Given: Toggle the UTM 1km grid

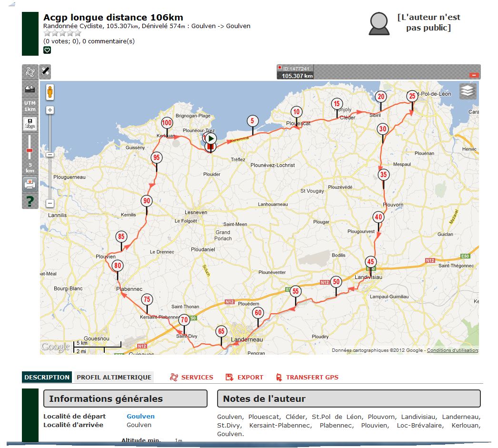Looking at the screenshot, I should [30, 106].
